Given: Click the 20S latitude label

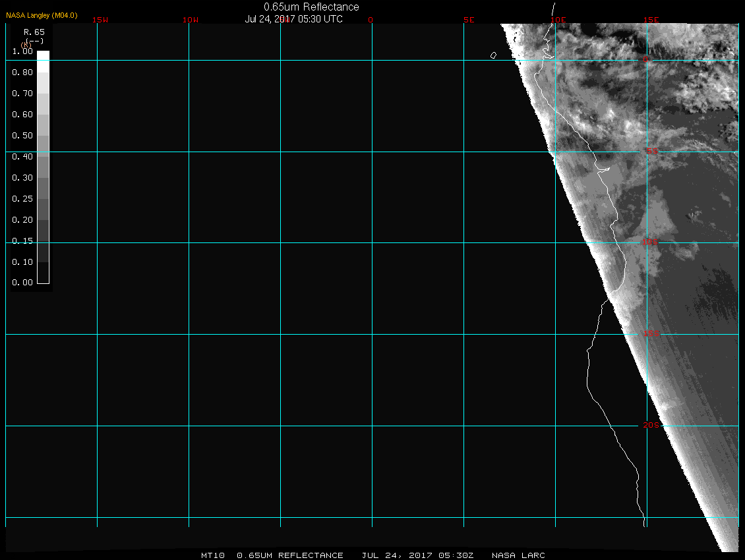Looking at the screenshot, I should click(x=651, y=426).
